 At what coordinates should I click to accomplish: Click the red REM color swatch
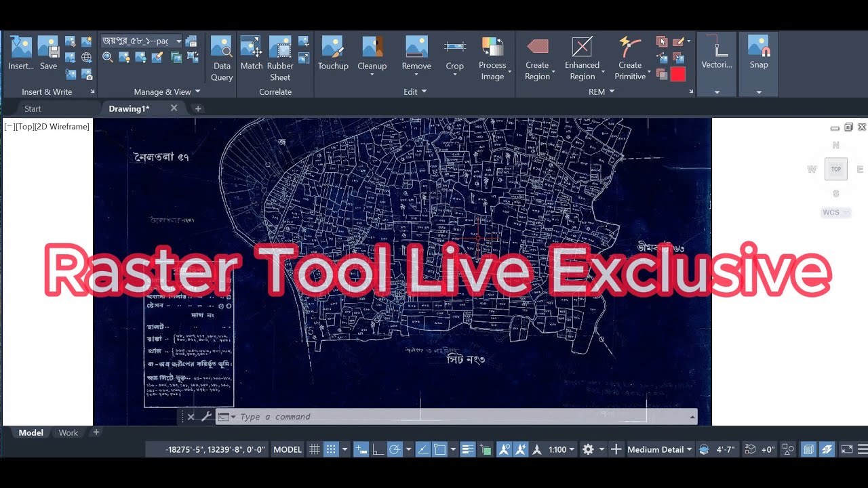click(x=678, y=75)
